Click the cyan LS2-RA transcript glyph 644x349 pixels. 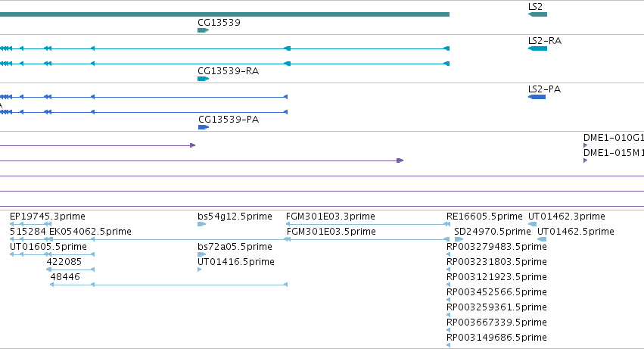[x=537, y=48]
